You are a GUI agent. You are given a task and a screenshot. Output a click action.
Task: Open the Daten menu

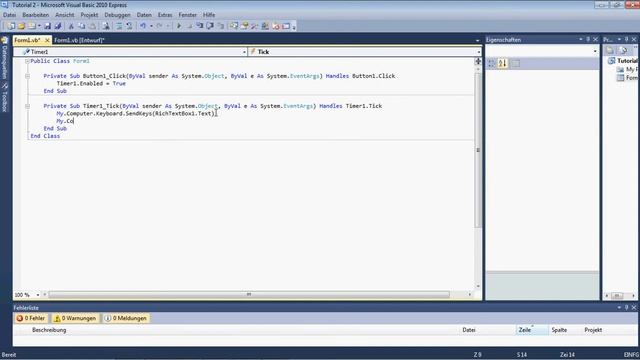(144, 15)
